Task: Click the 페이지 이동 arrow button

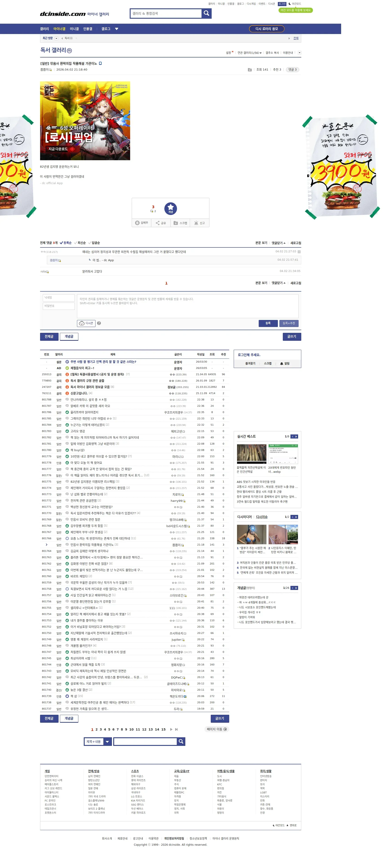Action: click(217, 729)
